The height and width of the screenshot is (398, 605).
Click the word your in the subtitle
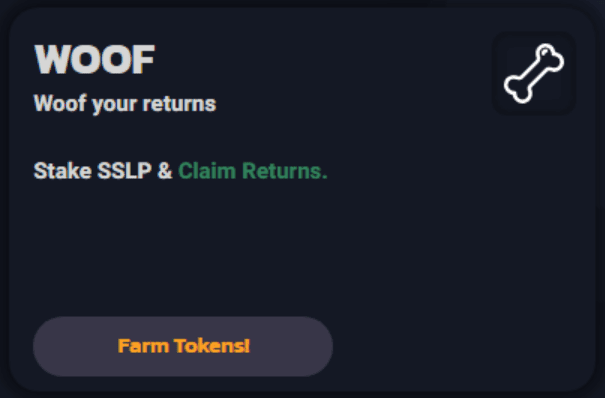click(114, 105)
